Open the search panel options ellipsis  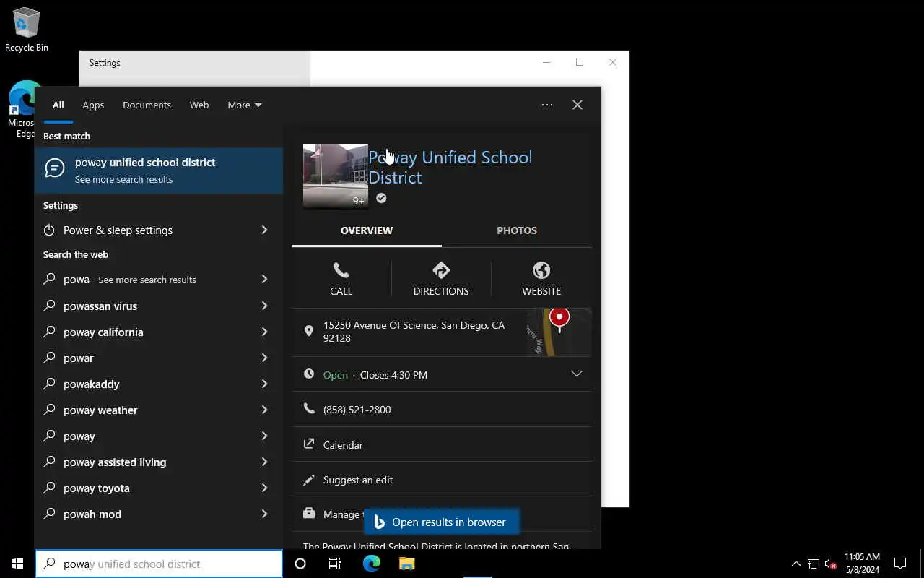(547, 105)
